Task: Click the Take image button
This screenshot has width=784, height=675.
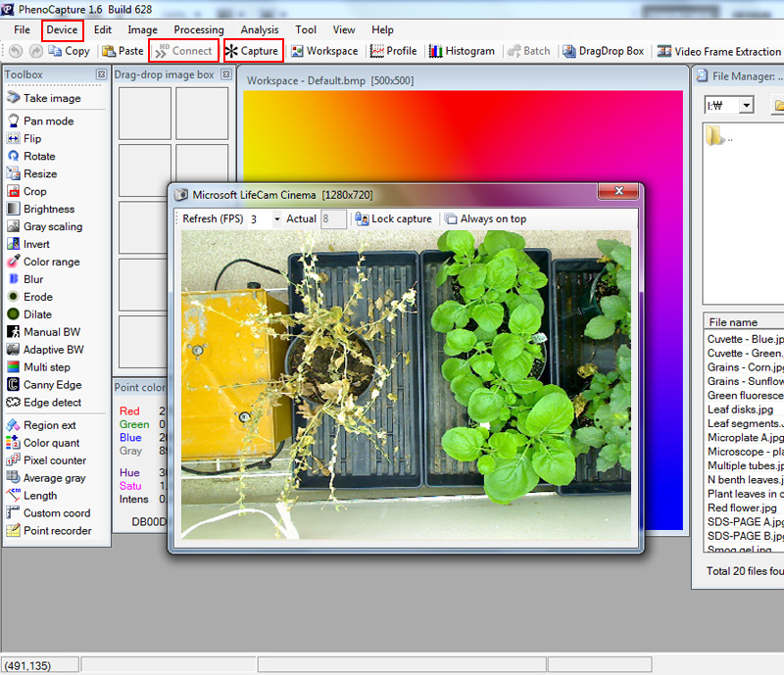Action: pos(51,98)
